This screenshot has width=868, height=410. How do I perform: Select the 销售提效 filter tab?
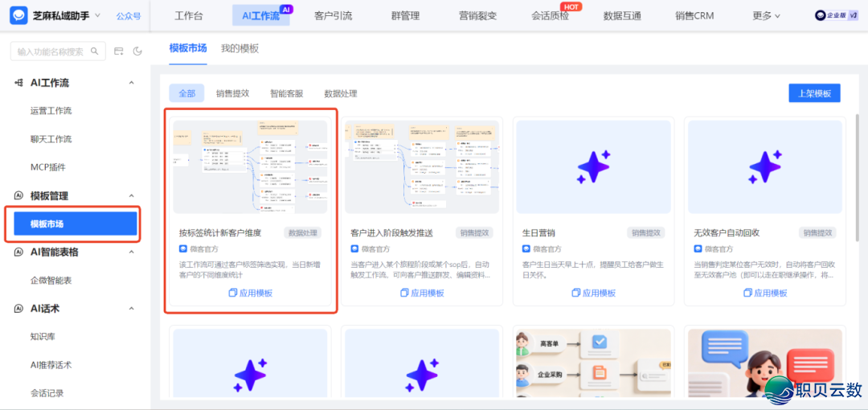232,93
